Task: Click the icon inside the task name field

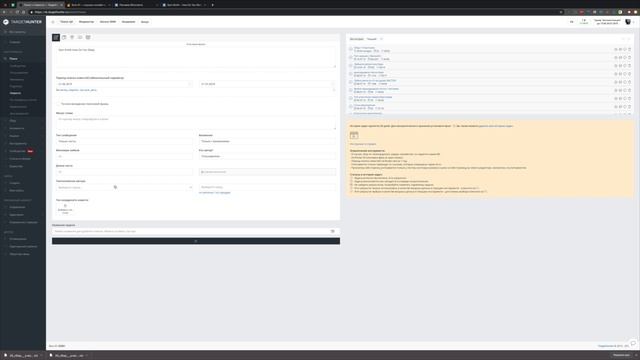Action: pos(333,231)
